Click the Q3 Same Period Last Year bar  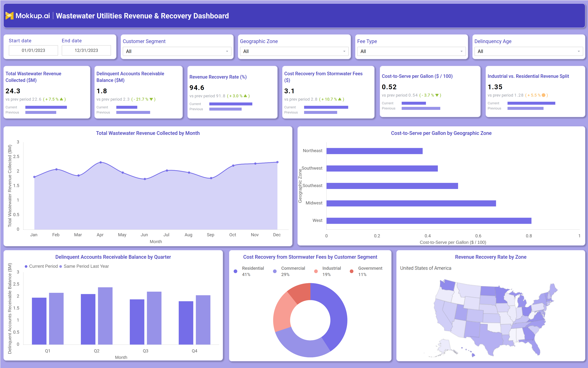click(154, 318)
